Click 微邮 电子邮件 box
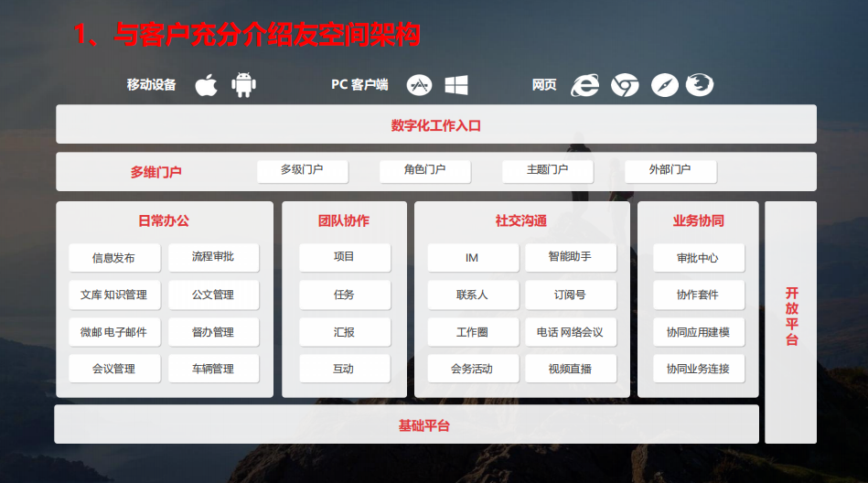The width and height of the screenshot is (868, 483). [114, 332]
